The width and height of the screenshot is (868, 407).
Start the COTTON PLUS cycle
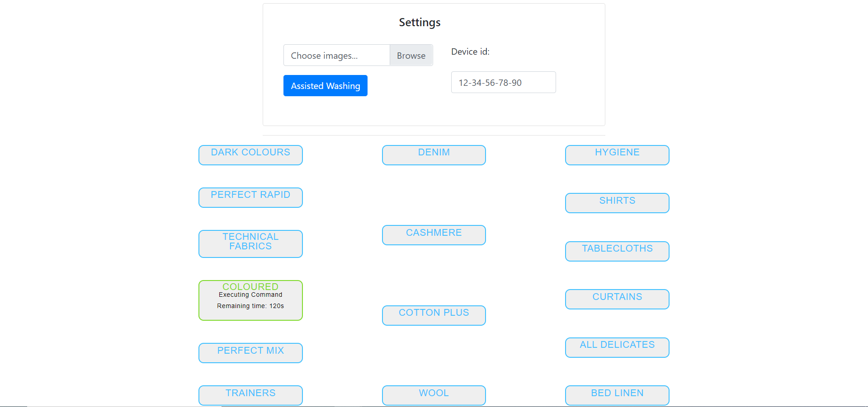(434, 315)
